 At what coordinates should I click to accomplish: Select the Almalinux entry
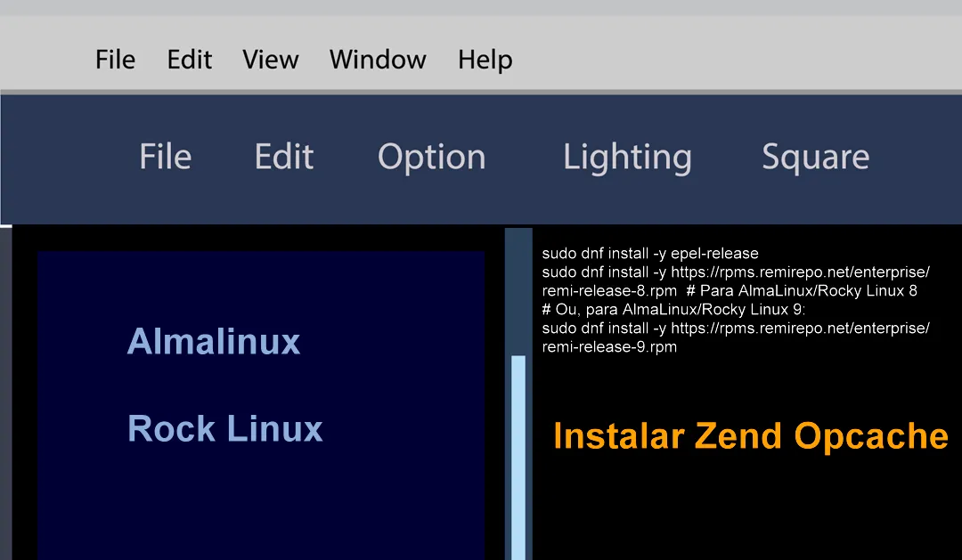pos(214,341)
